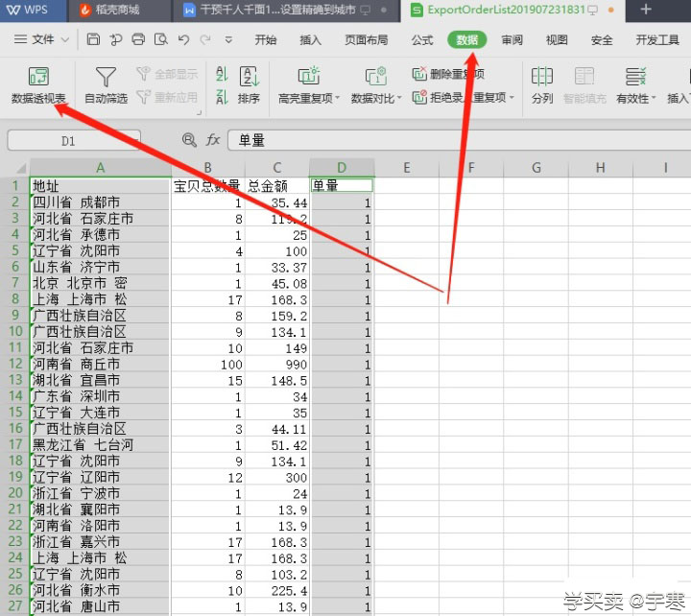Select column A header
Image resolution: width=691 pixels, height=616 pixels.
(100, 168)
